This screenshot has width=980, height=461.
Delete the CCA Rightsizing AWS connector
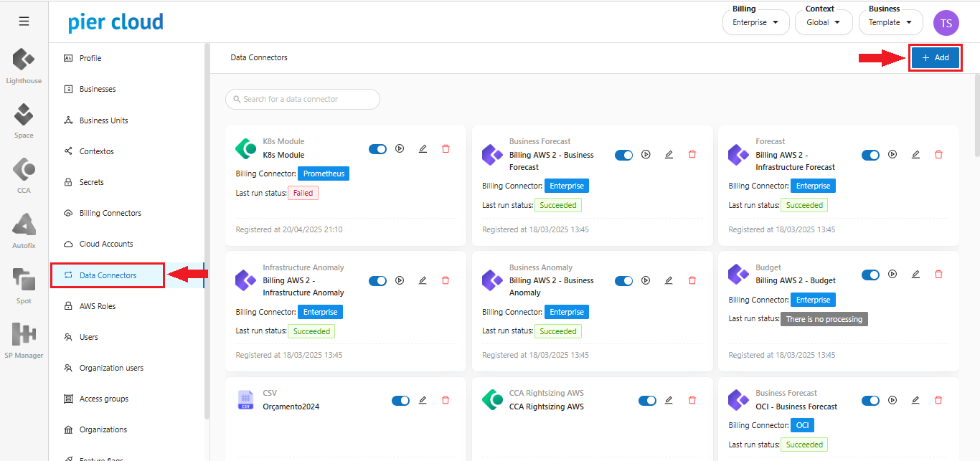click(692, 400)
